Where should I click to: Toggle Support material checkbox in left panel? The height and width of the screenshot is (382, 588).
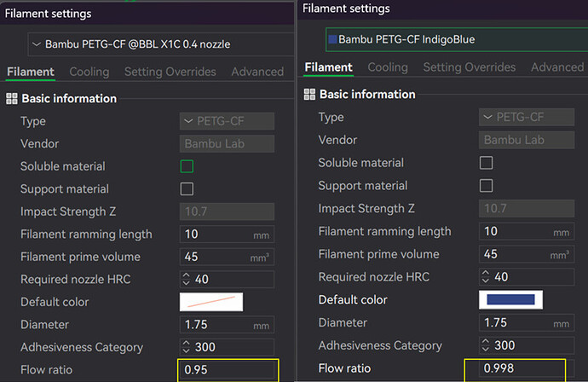[x=187, y=188]
